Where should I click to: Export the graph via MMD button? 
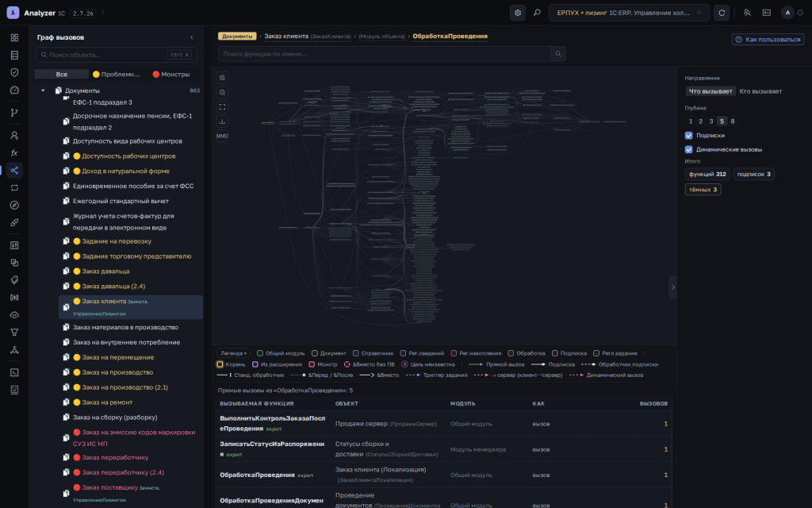pos(222,136)
